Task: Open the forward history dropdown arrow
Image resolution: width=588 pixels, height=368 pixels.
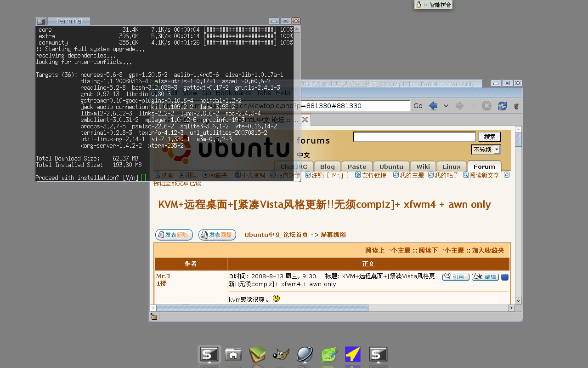Action: pyautogui.click(x=473, y=106)
